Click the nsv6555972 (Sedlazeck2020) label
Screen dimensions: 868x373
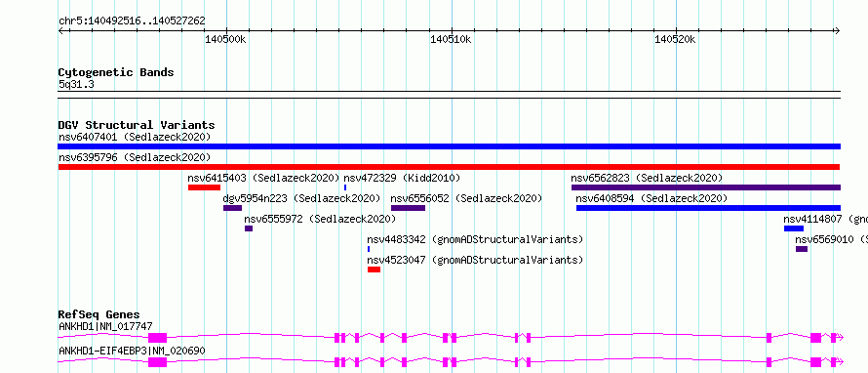(320, 219)
